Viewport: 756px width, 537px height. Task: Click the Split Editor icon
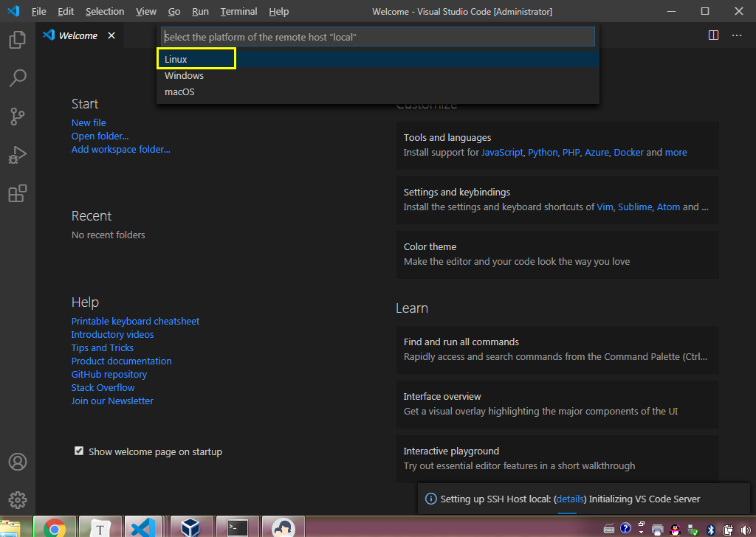coord(713,35)
